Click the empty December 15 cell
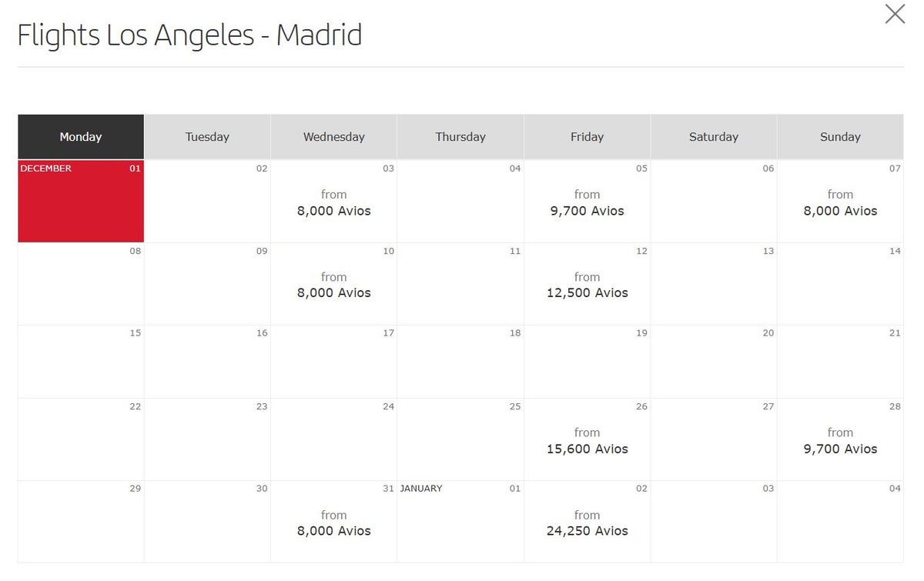Viewport: 924px width, 581px height. coord(81,362)
